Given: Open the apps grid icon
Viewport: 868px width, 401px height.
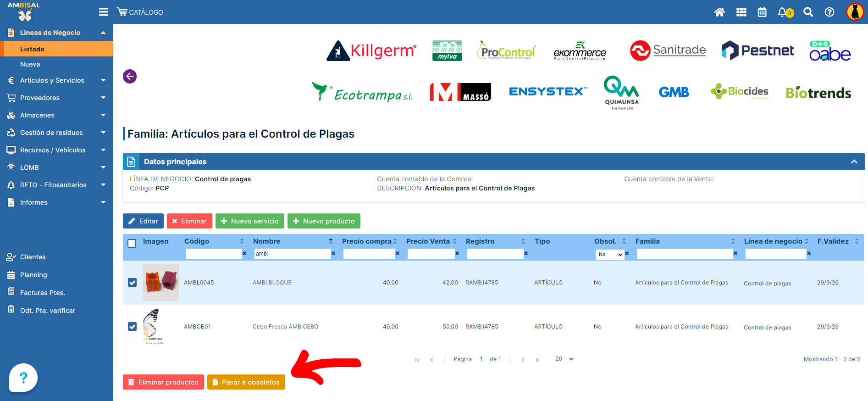Looking at the screenshot, I should click(741, 12).
